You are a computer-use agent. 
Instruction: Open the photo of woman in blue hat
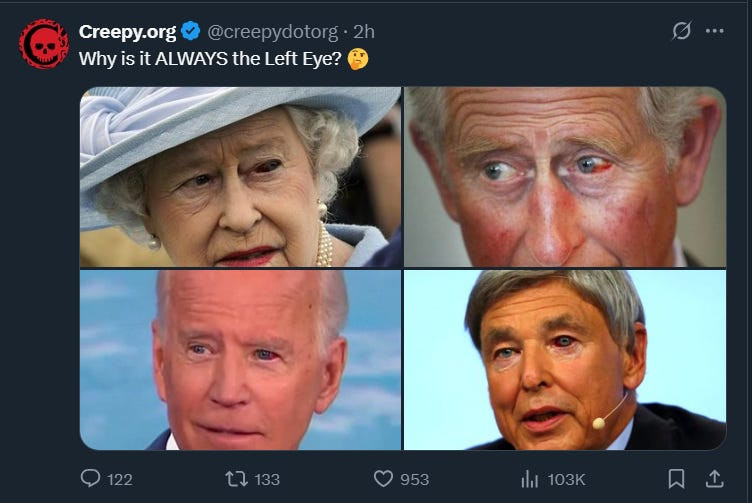(x=240, y=177)
